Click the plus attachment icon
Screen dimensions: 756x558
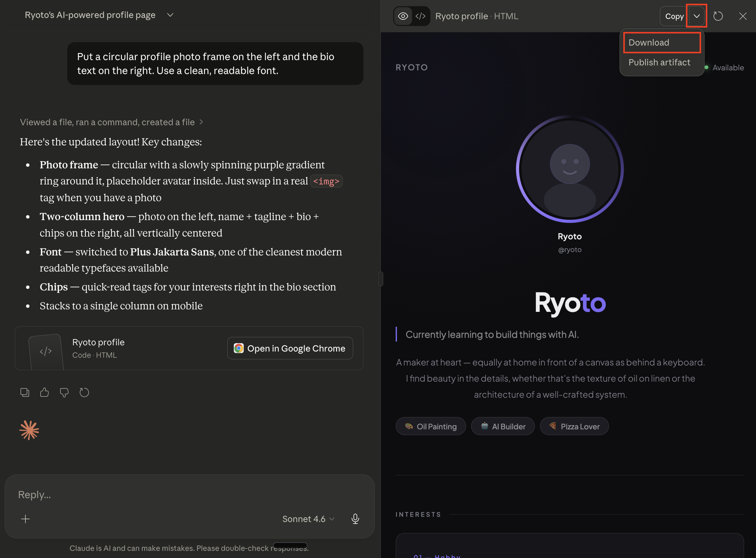pos(25,519)
